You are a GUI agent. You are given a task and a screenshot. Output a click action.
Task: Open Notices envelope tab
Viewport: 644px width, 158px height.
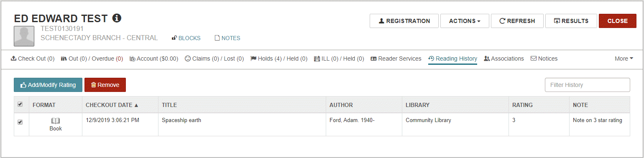544,59
